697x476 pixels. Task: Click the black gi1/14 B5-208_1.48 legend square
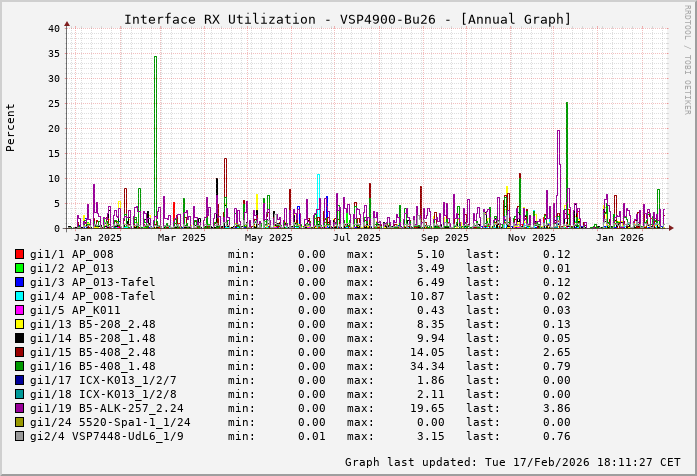point(20,338)
